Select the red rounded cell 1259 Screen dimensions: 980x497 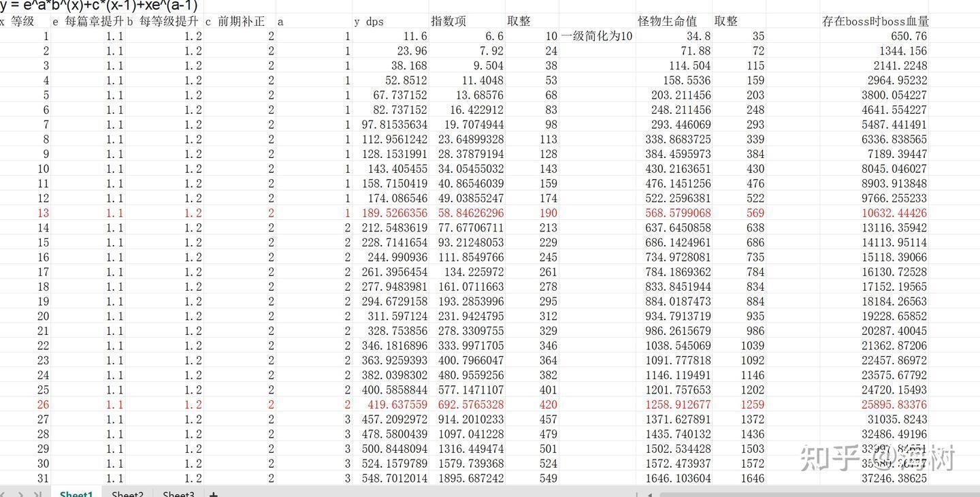[739, 404]
